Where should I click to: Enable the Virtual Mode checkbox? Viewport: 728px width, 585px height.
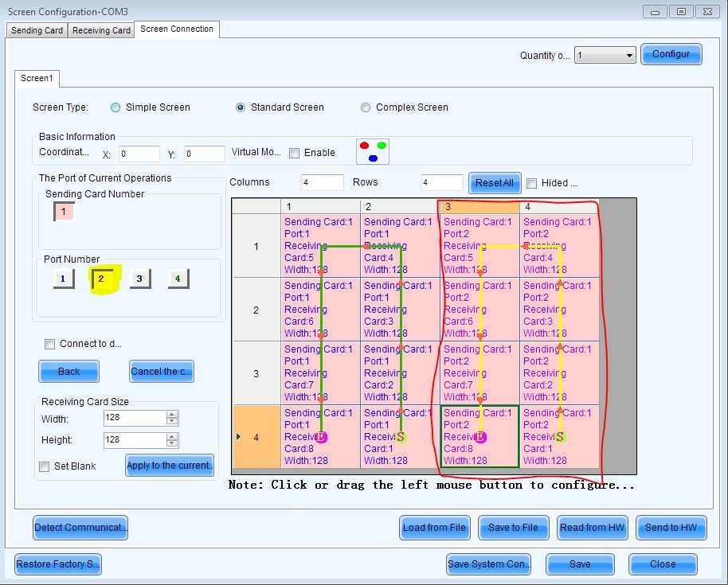pos(295,153)
